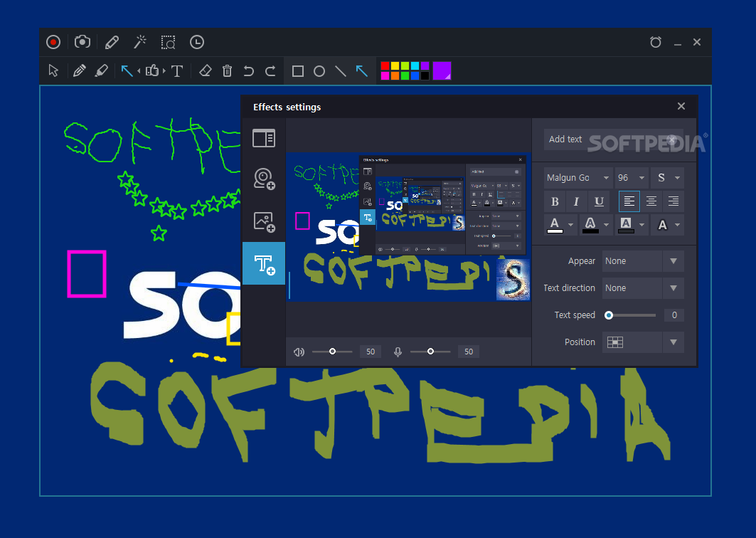Open the add text effects tab
The image size is (756, 538).
[x=264, y=263]
